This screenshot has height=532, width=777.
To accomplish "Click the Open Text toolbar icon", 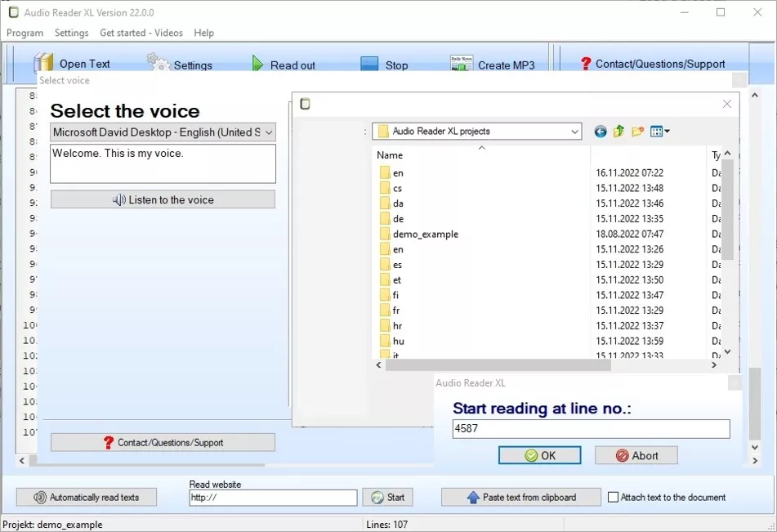I will tap(43, 64).
